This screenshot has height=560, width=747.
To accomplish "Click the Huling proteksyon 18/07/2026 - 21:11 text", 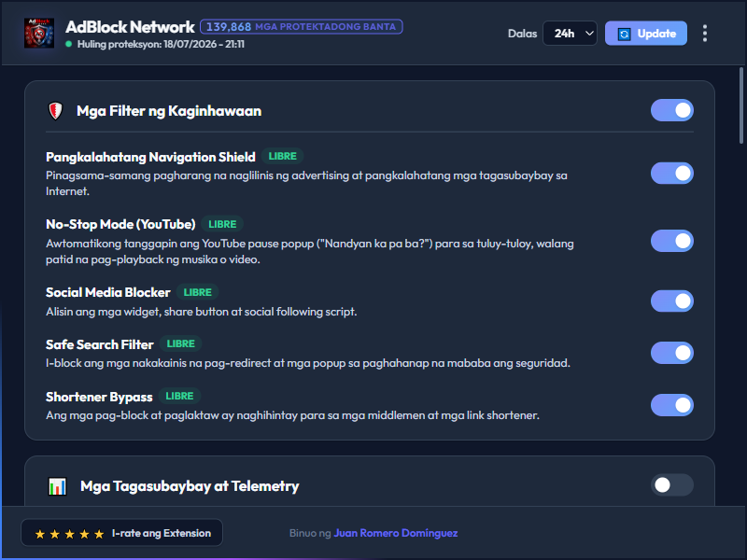I will 161,44.
